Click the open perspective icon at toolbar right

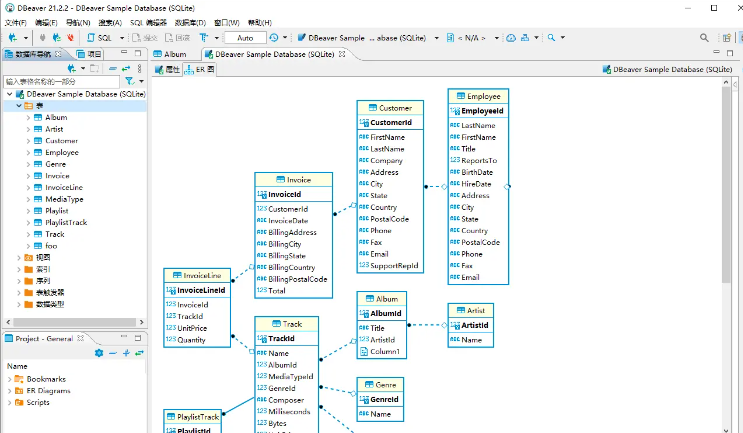726,38
